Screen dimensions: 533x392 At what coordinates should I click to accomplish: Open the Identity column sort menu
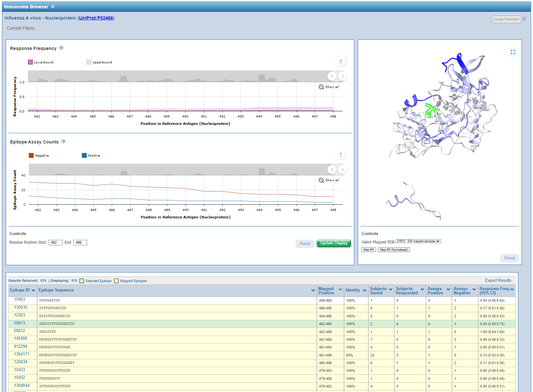click(x=365, y=290)
